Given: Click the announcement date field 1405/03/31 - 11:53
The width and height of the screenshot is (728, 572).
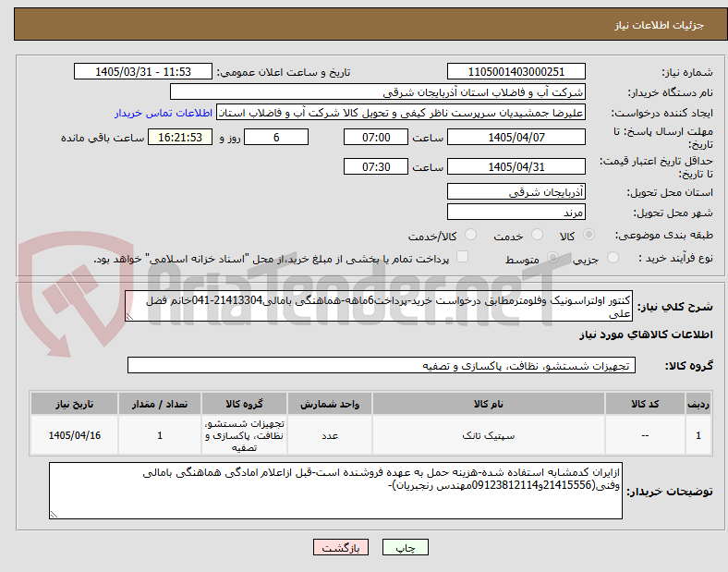Looking at the screenshot, I should tap(143, 72).
